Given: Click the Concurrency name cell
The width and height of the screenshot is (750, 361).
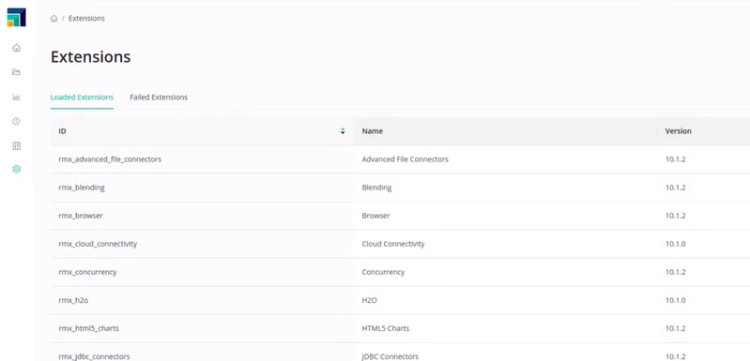Looking at the screenshot, I should coord(383,272).
